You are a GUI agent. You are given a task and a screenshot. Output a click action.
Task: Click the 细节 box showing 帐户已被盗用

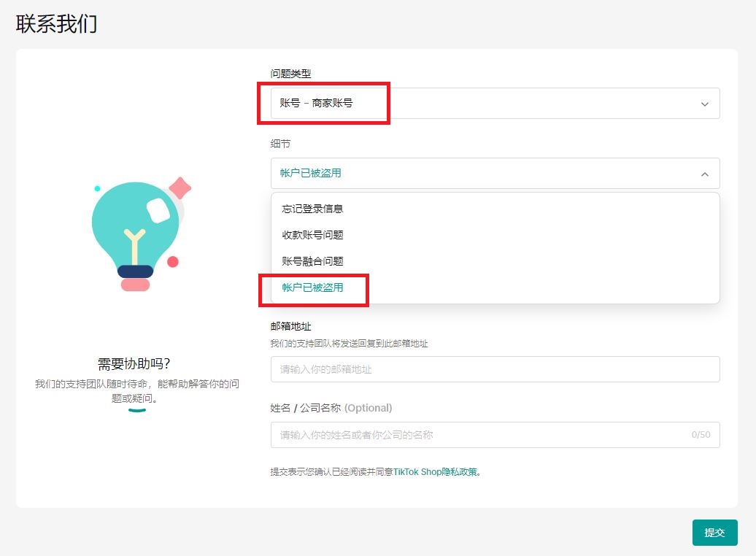coord(482,174)
